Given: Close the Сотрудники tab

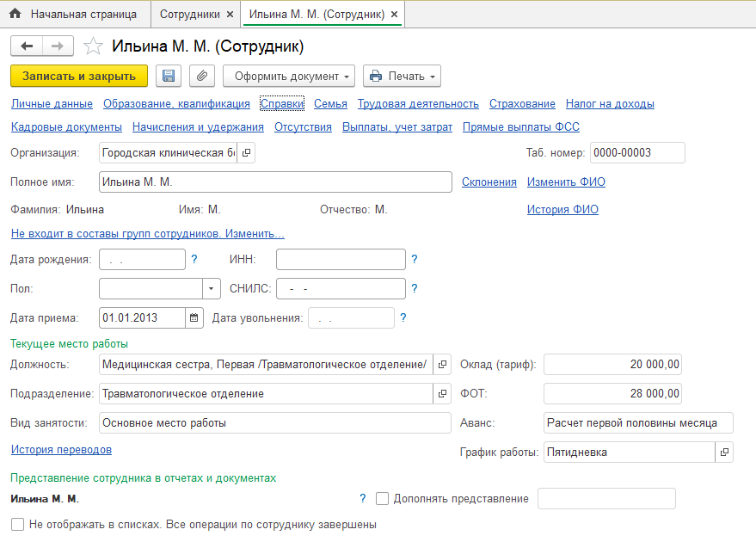Looking at the screenshot, I should [230, 15].
